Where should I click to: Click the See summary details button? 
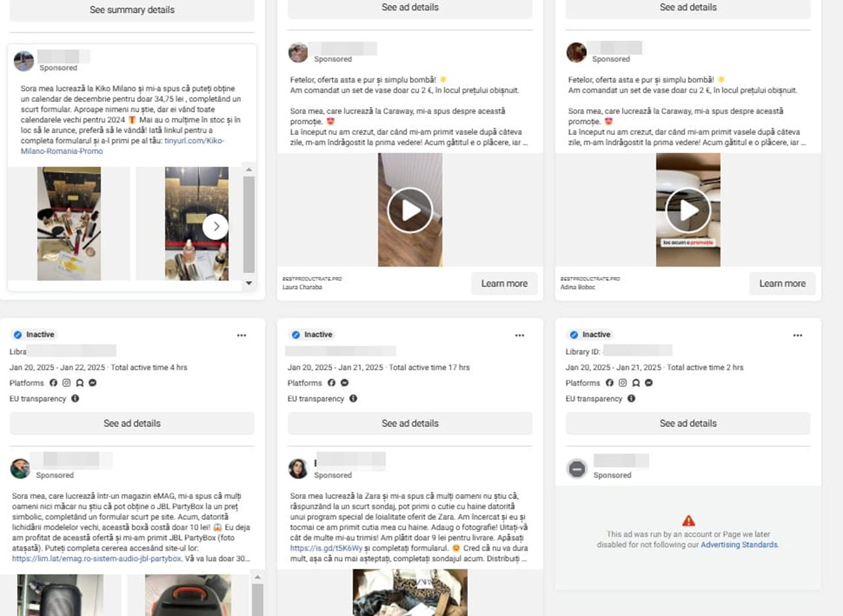132,10
